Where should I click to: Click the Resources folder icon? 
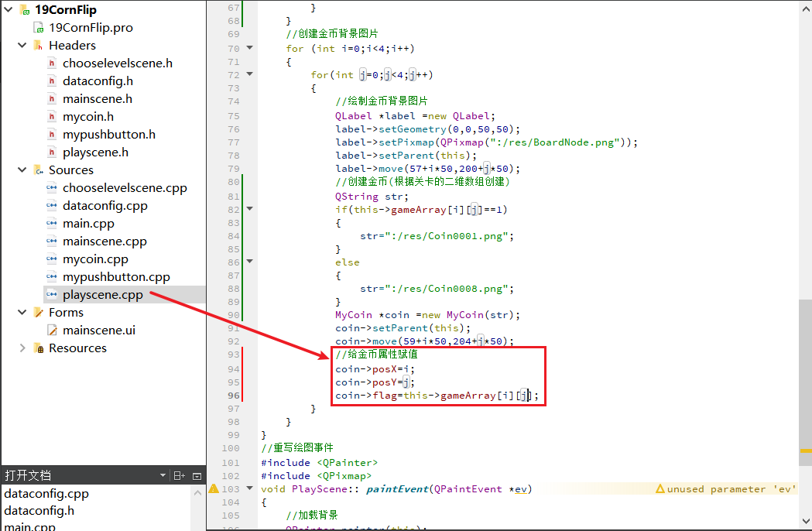[x=39, y=348]
